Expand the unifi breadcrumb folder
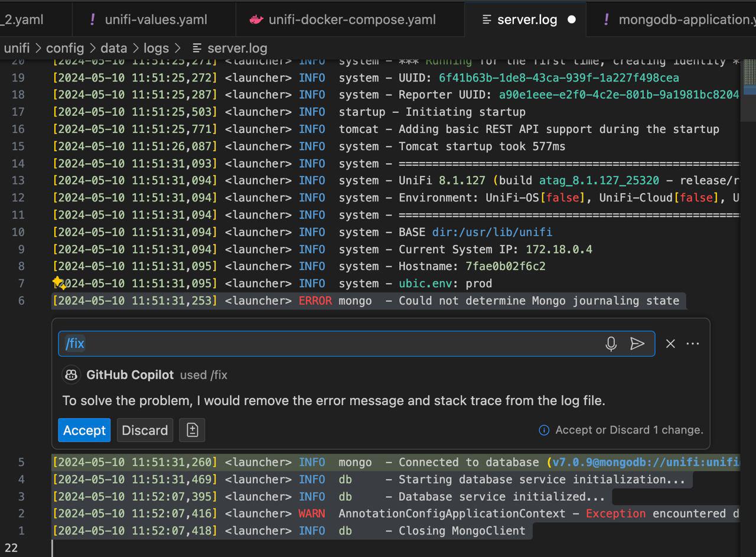Image resolution: width=756 pixels, height=557 pixels. 17,48
